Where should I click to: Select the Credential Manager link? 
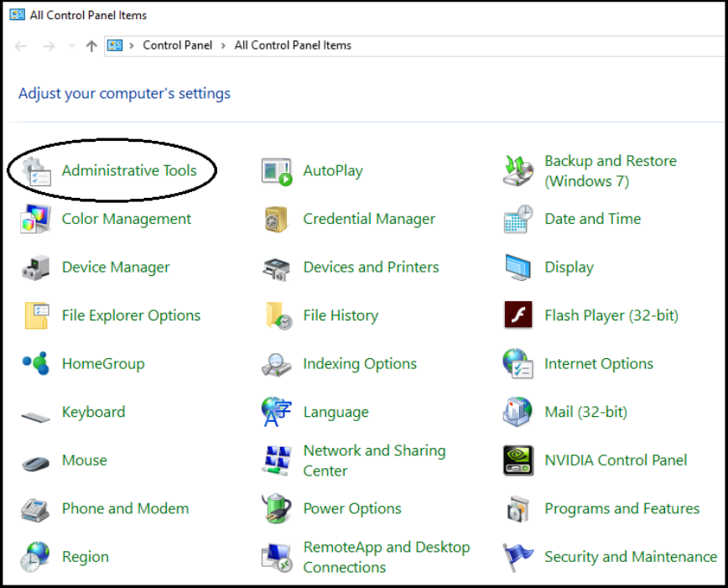(x=369, y=219)
